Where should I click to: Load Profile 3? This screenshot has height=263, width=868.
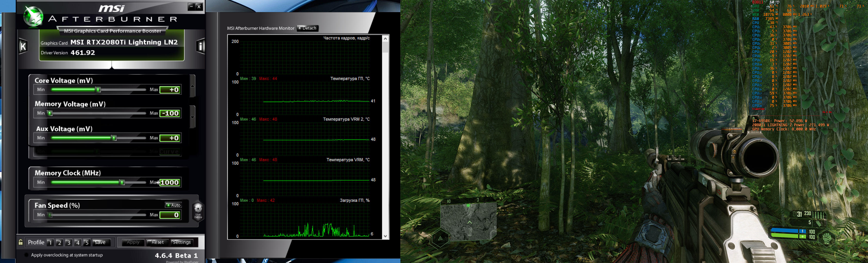(x=68, y=242)
